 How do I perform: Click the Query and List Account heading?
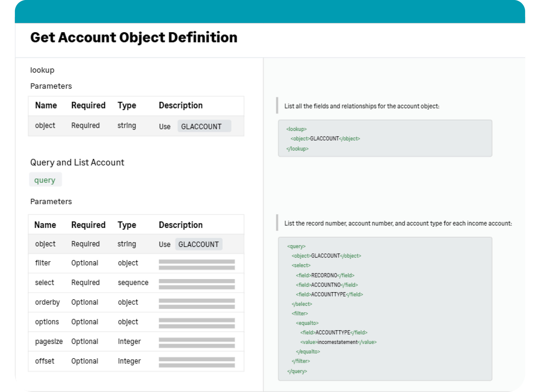[x=77, y=162]
